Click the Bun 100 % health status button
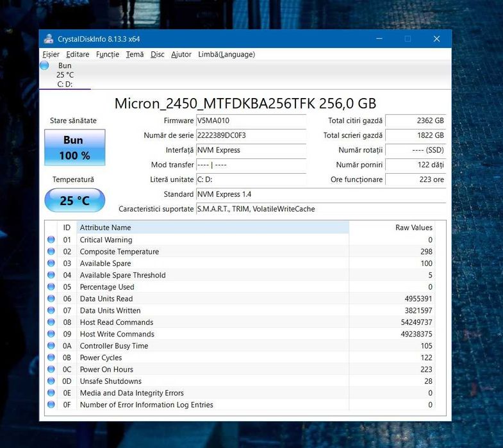 click(75, 147)
